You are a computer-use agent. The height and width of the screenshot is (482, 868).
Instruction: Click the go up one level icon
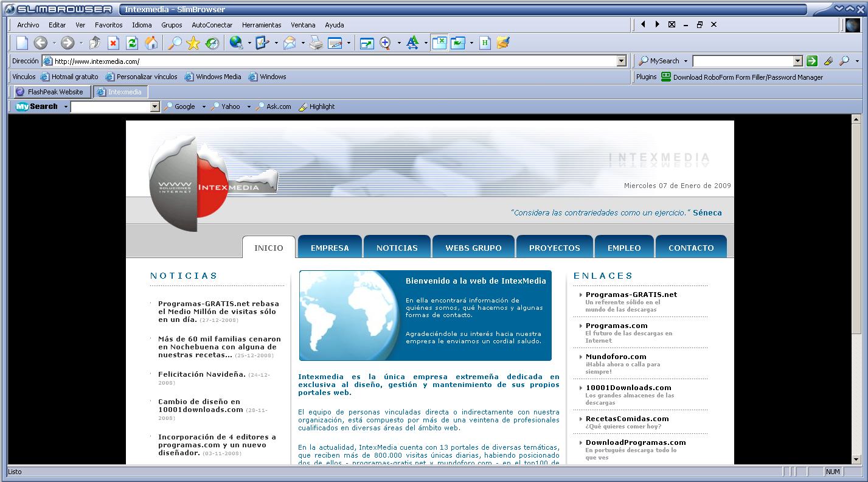tap(94, 43)
